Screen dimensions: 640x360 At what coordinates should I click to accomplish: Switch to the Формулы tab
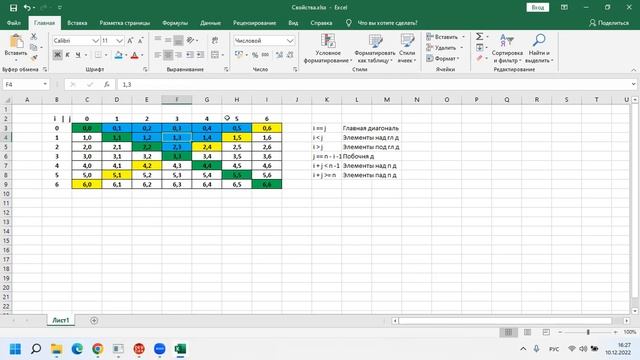(x=175, y=23)
